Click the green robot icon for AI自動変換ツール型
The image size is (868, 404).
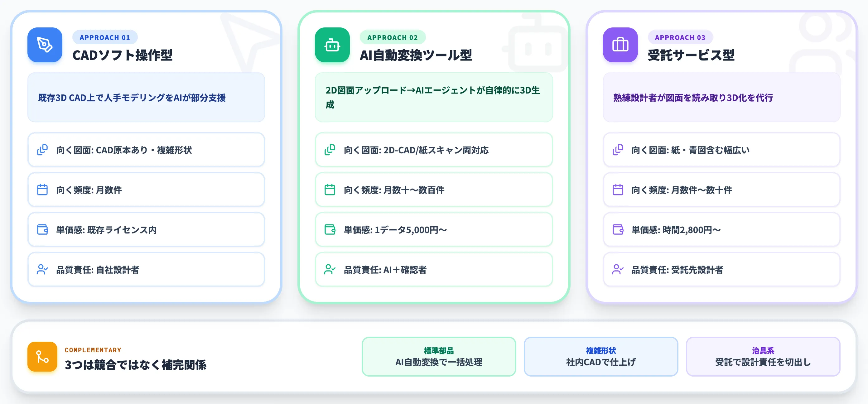pos(332,45)
